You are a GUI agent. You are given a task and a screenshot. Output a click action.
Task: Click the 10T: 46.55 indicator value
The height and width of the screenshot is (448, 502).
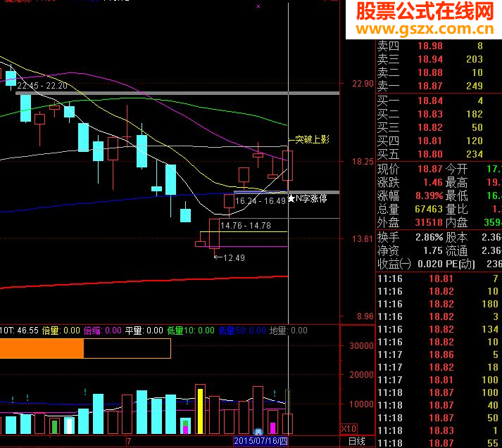19,331
